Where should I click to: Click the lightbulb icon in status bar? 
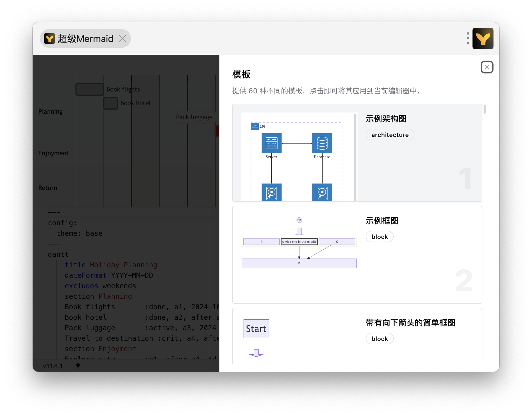tap(78, 366)
